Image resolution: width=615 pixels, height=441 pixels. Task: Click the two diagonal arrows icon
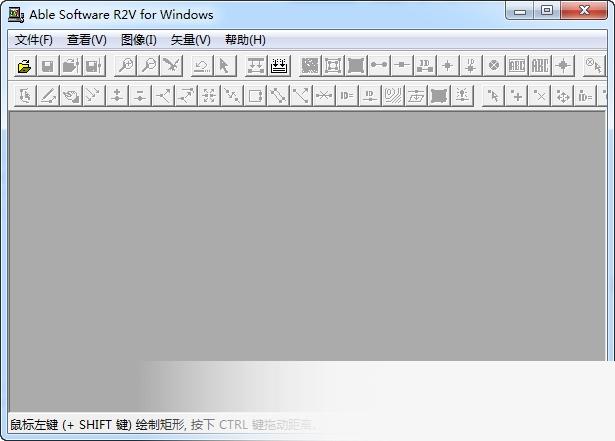point(94,96)
